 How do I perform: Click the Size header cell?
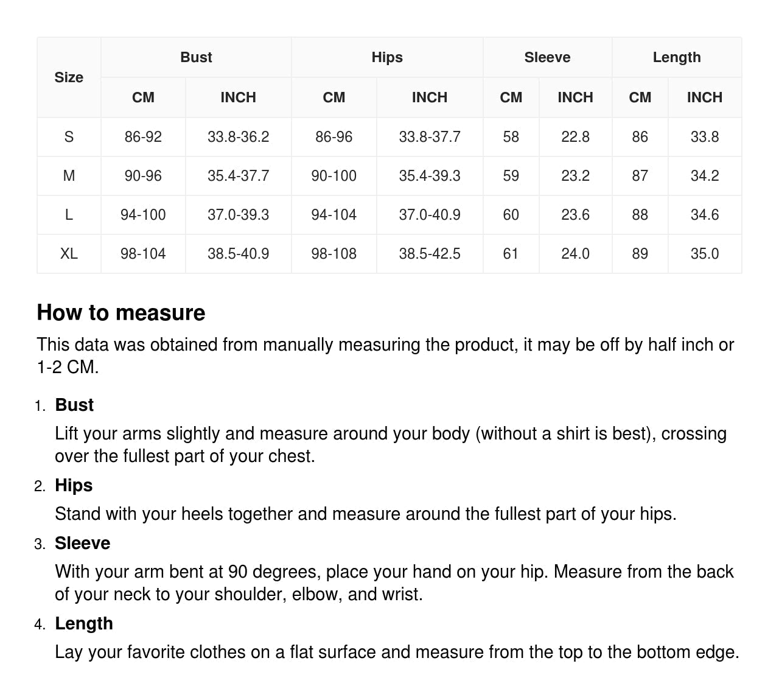69,77
